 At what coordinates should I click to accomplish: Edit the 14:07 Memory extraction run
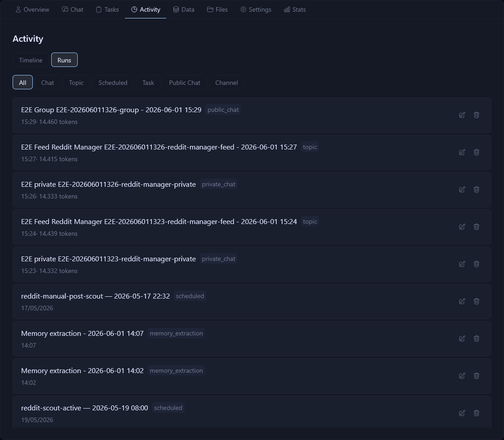462,339
